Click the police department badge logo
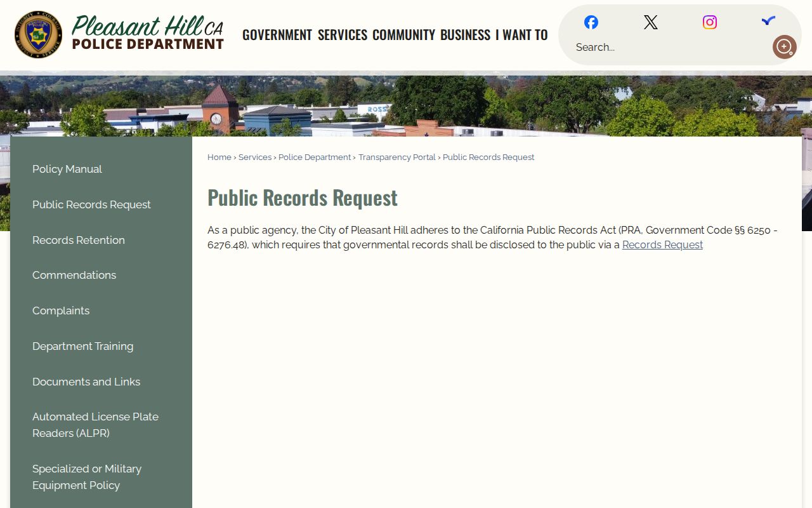Image resolution: width=812 pixels, height=508 pixels. [38, 35]
